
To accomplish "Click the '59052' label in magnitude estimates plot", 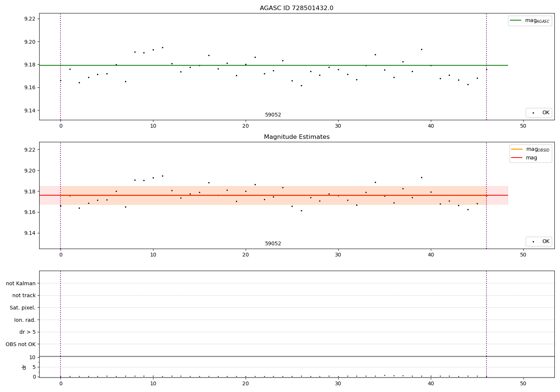I will (273, 244).
